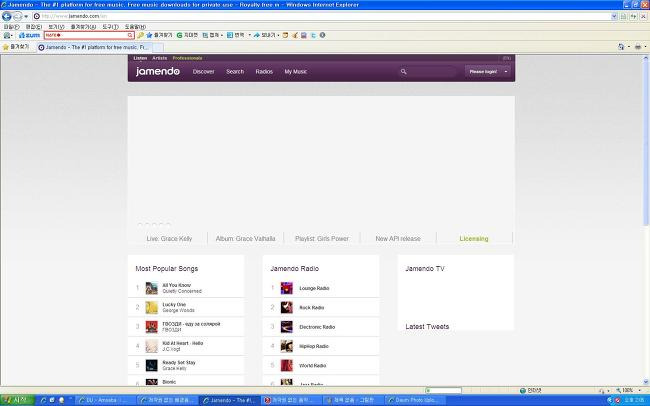
Task: Open the 편집(E) menu
Action: [34, 27]
